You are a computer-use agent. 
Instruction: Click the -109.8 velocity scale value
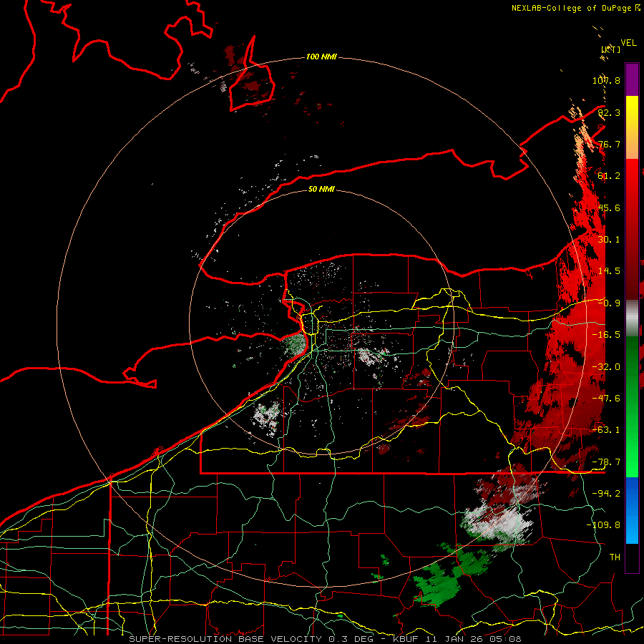click(603, 525)
